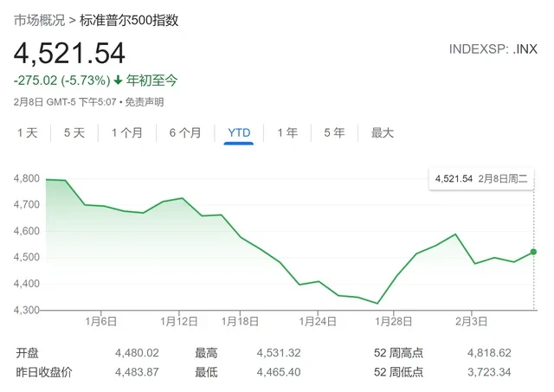Click the INDEXSP: .INX ticker label
554x392 pixels.
(x=493, y=48)
